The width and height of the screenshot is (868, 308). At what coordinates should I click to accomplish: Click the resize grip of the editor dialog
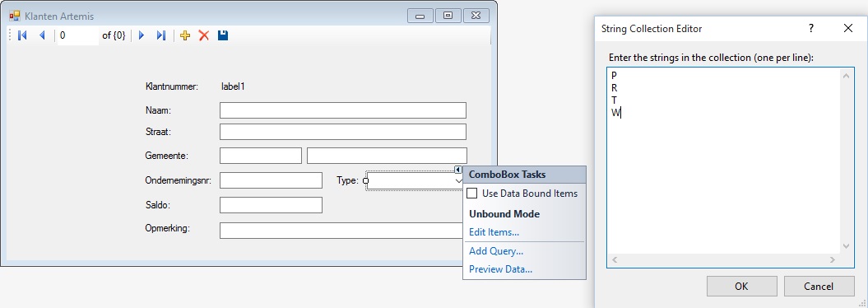click(x=863, y=304)
